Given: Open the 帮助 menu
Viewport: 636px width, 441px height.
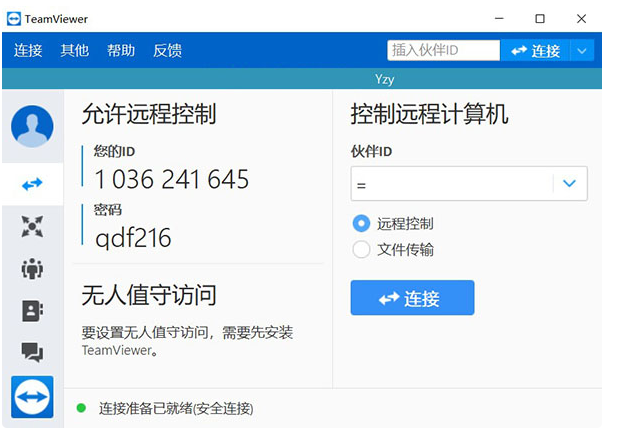Looking at the screenshot, I should tap(121, 50).
